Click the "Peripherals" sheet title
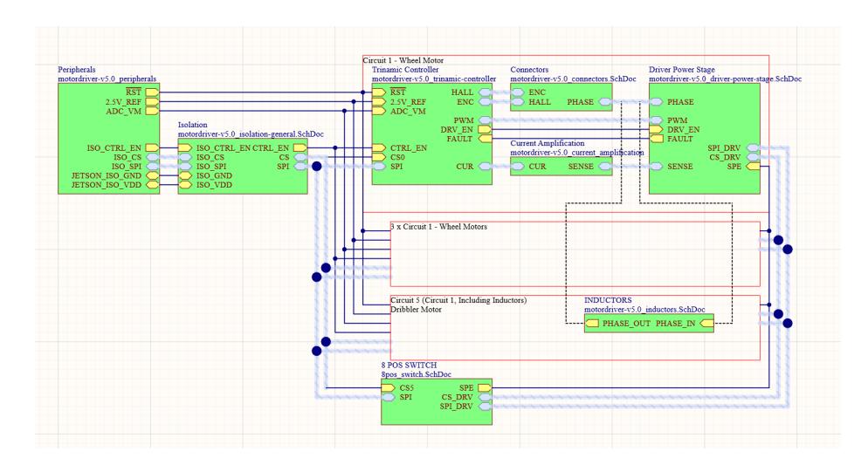 click(x=76, y=70)
